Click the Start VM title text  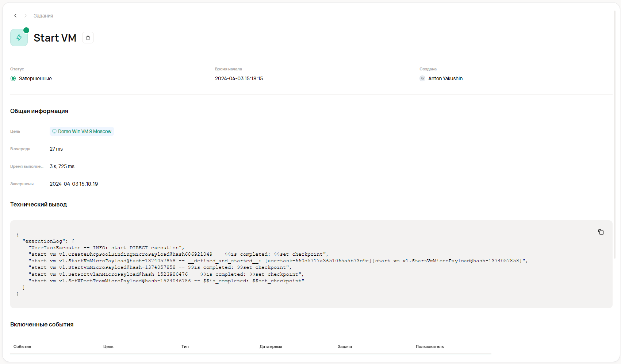tap(55, 38)
